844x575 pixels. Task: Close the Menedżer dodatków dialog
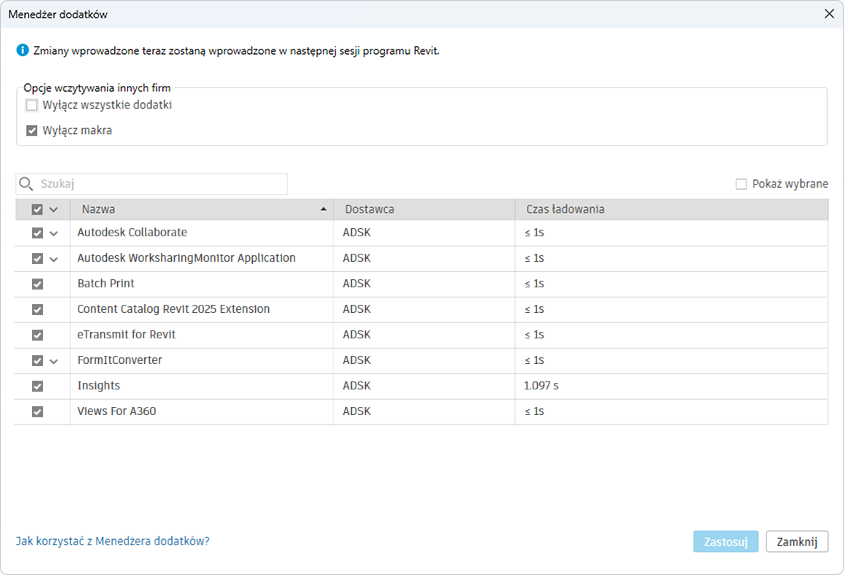click(x=828, y=14)
